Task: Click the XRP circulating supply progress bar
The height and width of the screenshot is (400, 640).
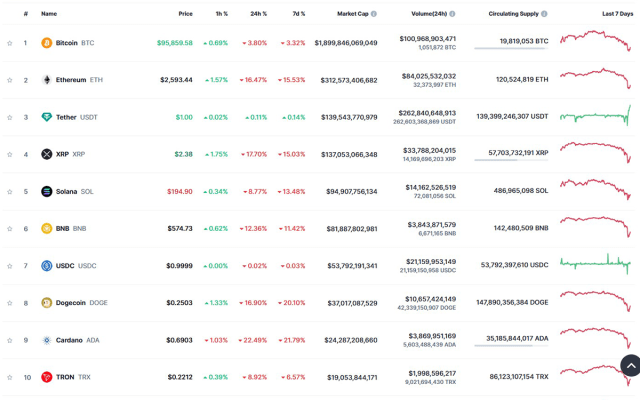Action: tap(511, 160)
